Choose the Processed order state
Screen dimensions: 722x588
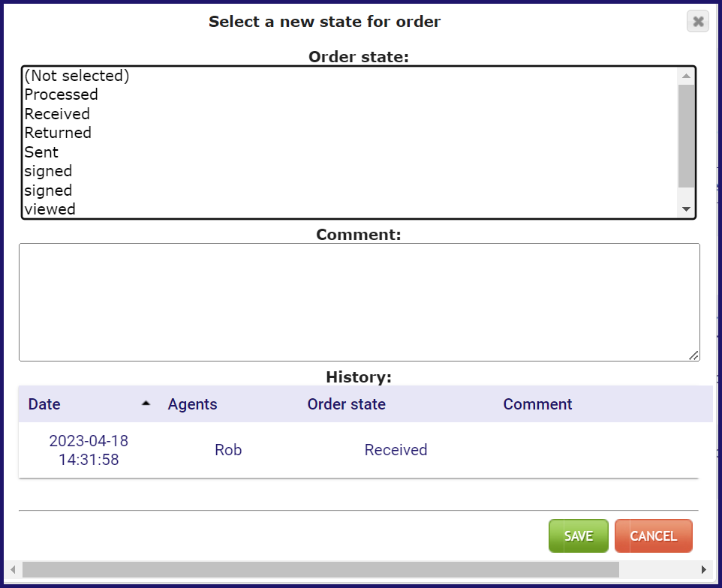pyautogui.click(x=61, y=94)
